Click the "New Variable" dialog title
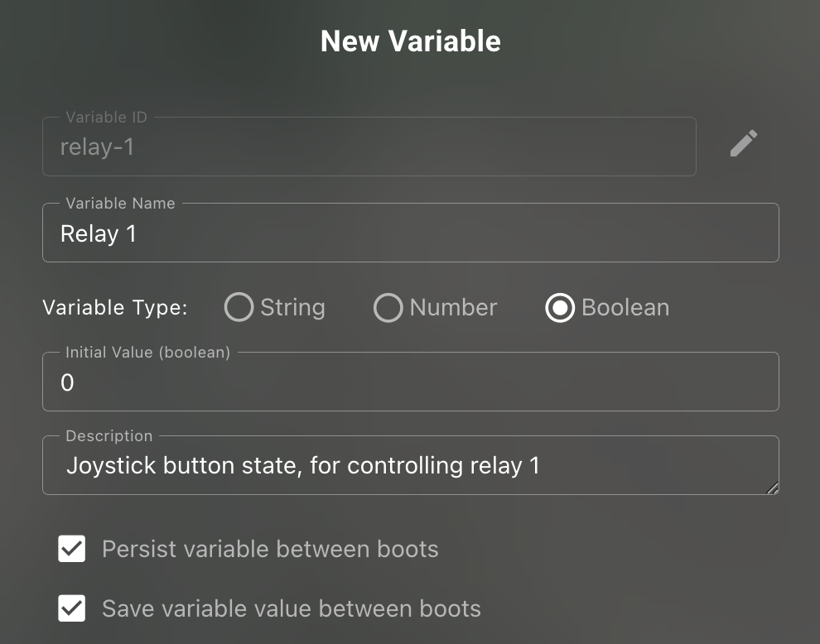820x644 pixels. (411, 41)
